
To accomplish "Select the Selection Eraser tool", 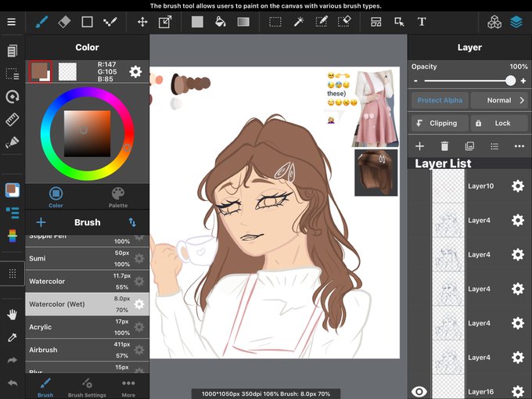I will pos(344,22).
